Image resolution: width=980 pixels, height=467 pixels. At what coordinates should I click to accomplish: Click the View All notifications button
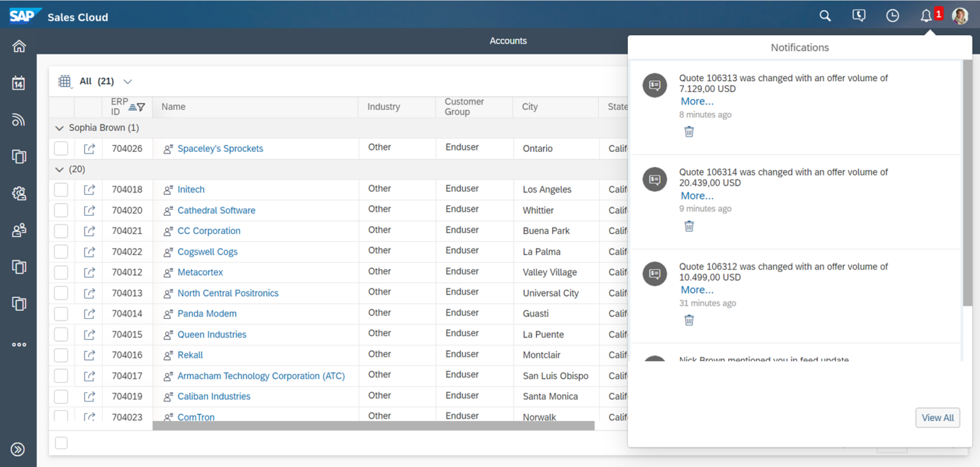point(937,417)
